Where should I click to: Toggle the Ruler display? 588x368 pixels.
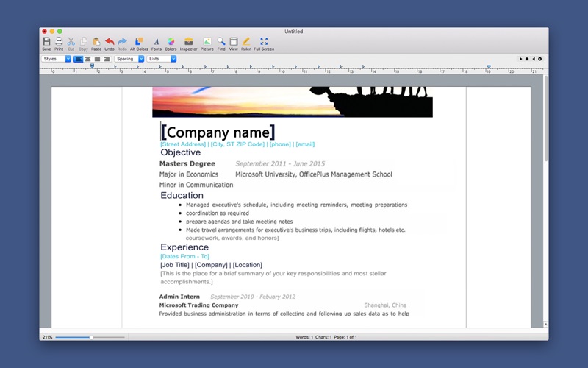tap(246, 43)
